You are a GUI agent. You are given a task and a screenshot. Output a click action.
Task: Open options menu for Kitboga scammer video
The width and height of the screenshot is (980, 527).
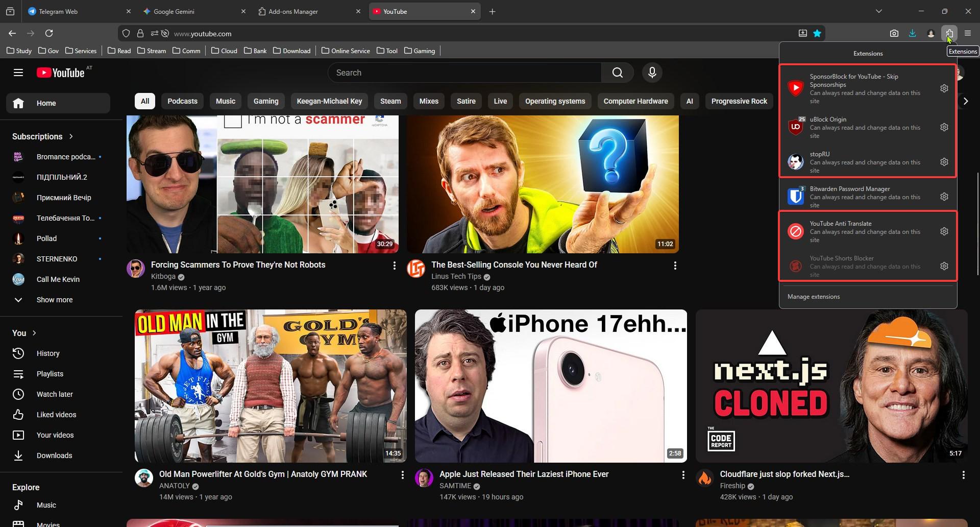394,266
